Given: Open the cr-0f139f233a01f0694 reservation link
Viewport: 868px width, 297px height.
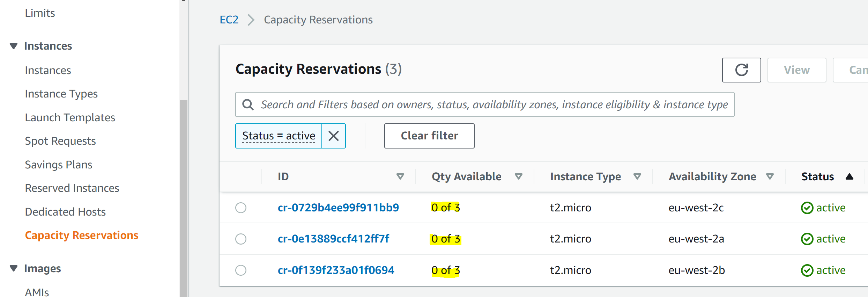Looking at the screenshot, I should [x=336, y=270].
